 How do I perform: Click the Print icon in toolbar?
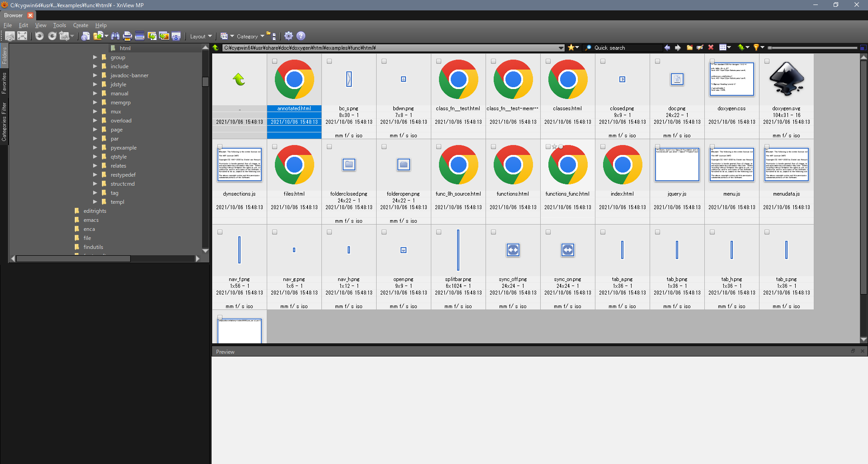pos(127,36)
